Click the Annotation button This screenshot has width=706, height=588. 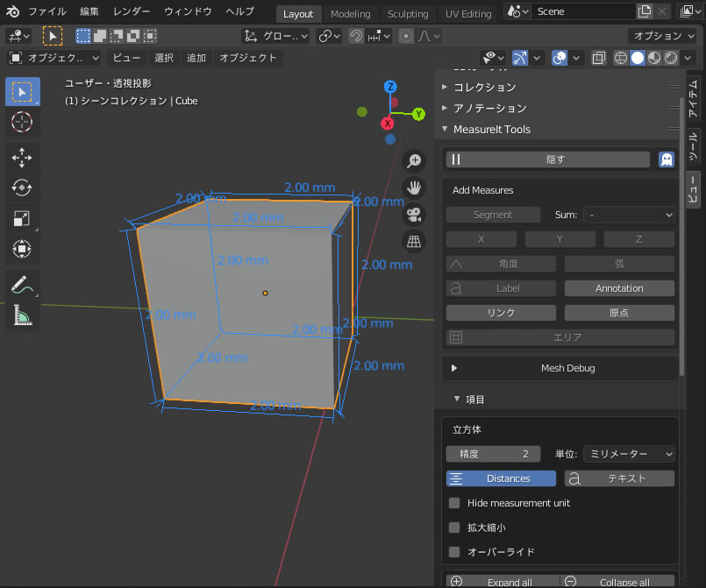(x=619, y=288)
